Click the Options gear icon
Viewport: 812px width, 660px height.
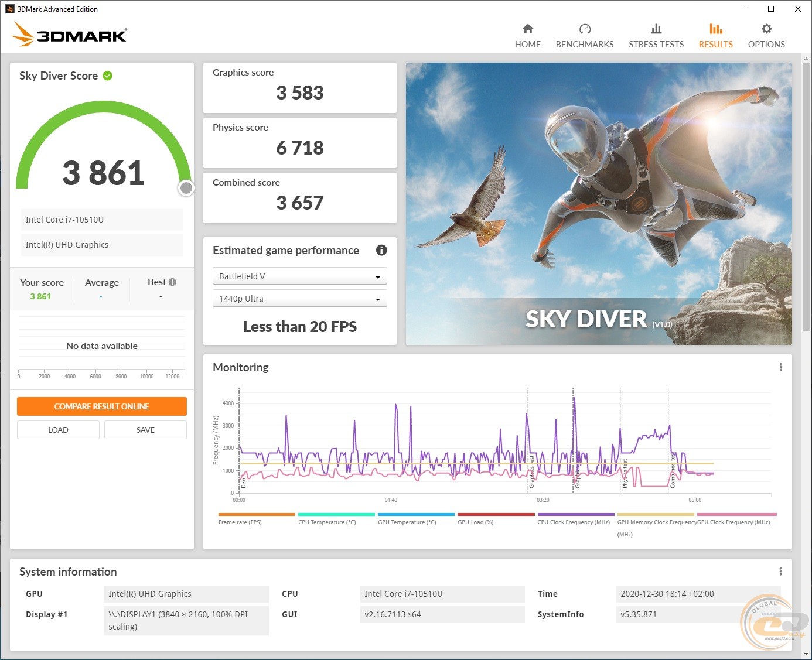766,29
